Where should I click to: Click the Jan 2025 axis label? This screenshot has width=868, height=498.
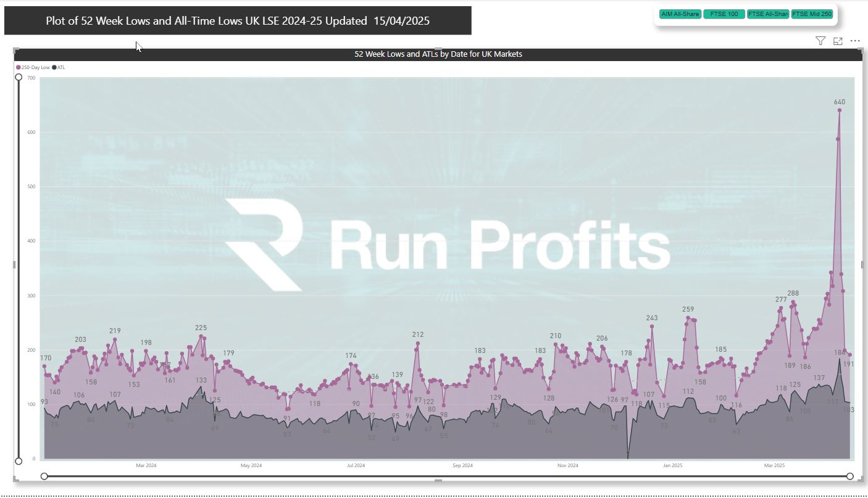pos(672,466)
